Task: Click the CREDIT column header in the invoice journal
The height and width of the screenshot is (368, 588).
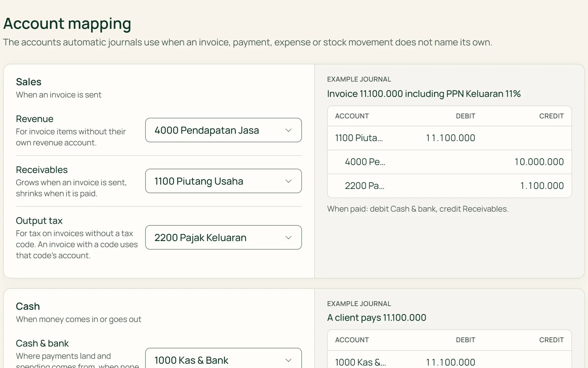Action: [552, 116]
